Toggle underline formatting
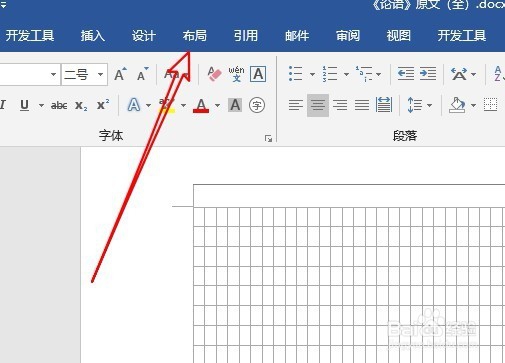 pos(24,105)
